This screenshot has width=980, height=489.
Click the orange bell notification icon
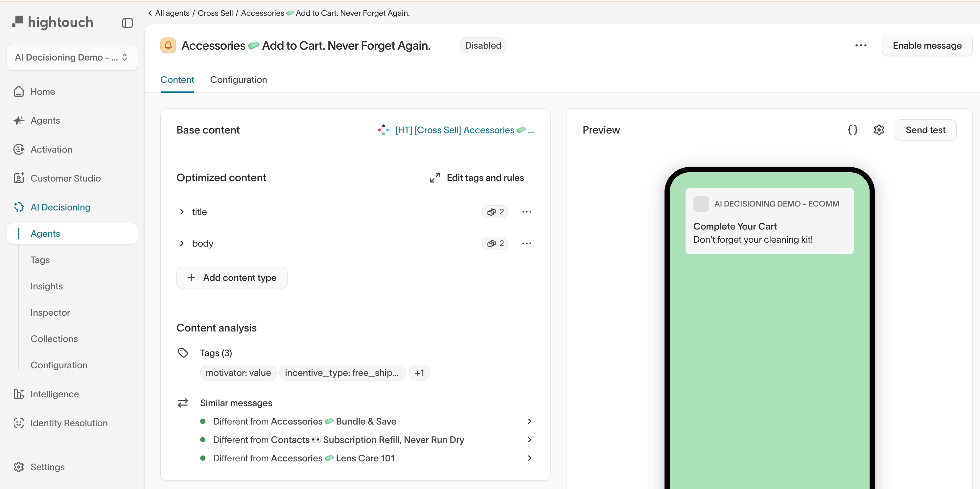coord(168,46)
